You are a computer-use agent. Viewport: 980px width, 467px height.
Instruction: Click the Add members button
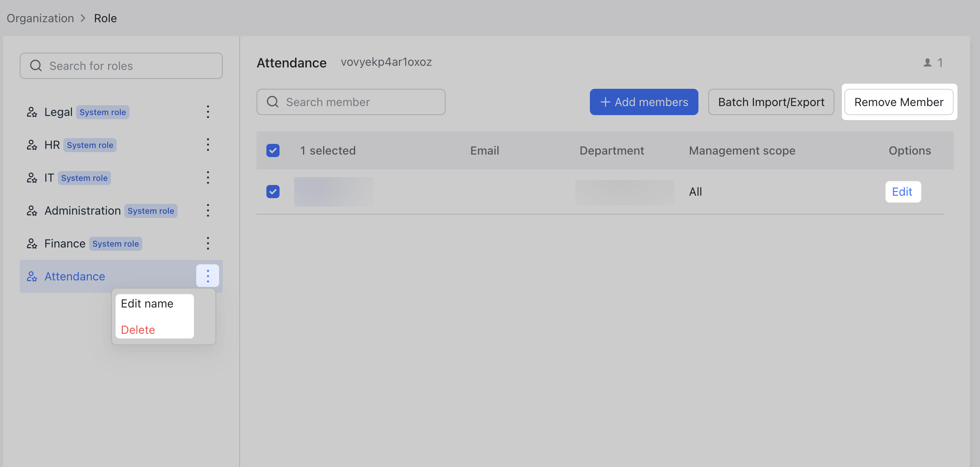643,102
